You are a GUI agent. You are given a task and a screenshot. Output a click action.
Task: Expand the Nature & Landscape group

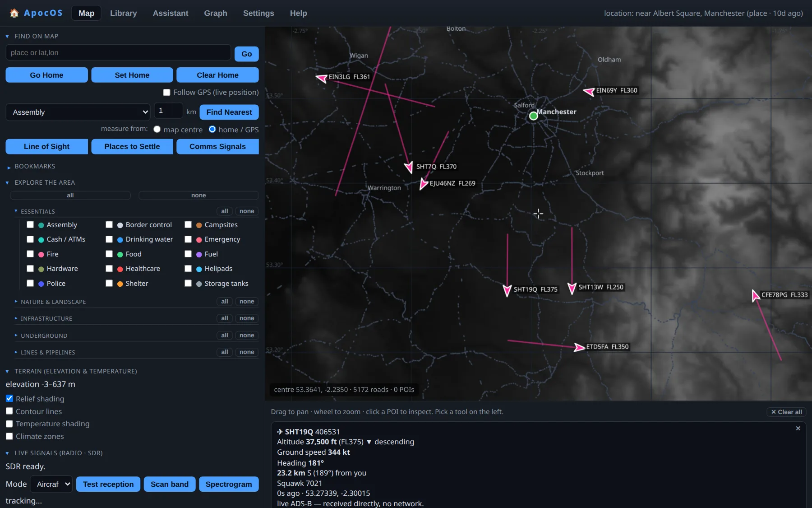coord(53,302)
